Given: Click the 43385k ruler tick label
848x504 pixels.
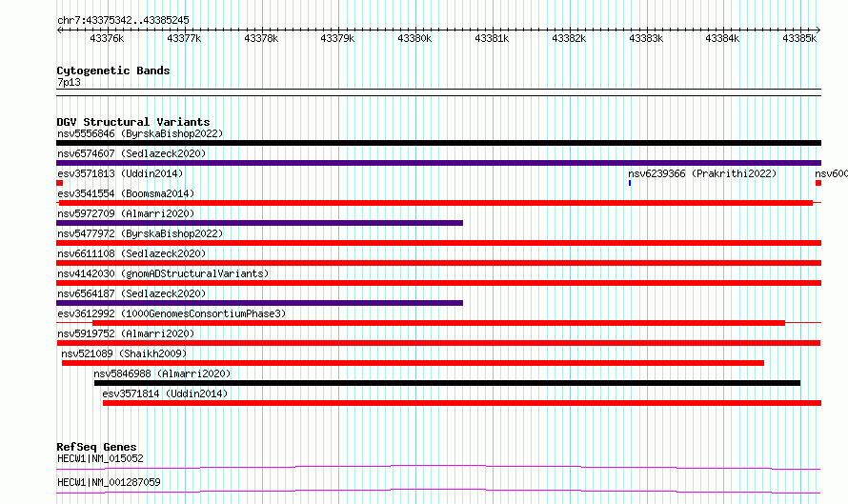Looking at the screenshot, I should click(x=799, y=39).
